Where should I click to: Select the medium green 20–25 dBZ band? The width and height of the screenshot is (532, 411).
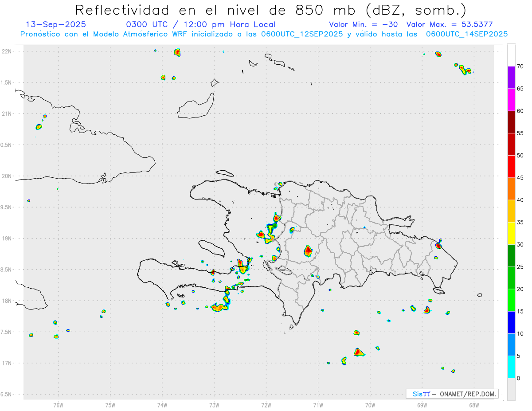tap(511, 278)
